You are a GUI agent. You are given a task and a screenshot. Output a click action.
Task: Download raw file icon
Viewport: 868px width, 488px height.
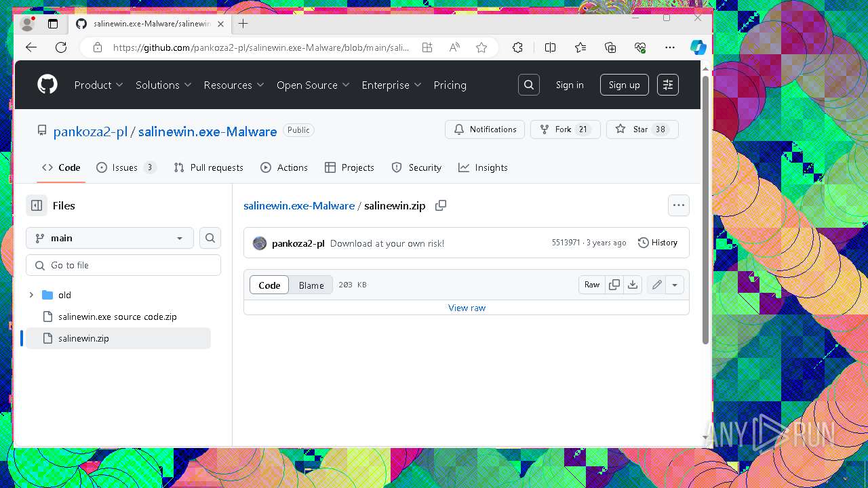click(633, 285)
